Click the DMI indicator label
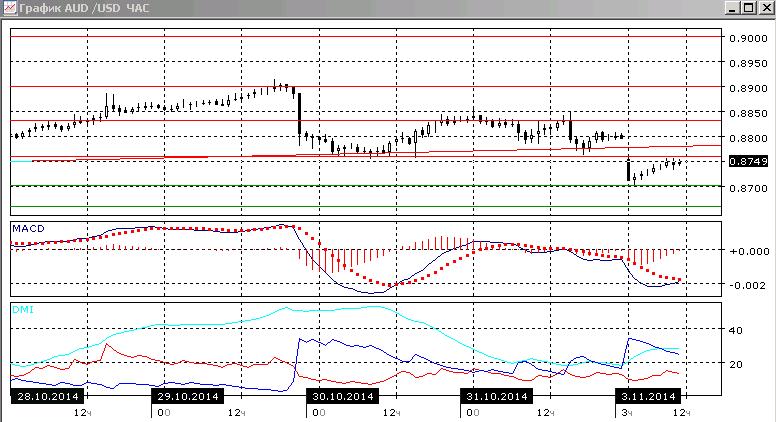Screen dimensions: 776x422 [22, 310]
